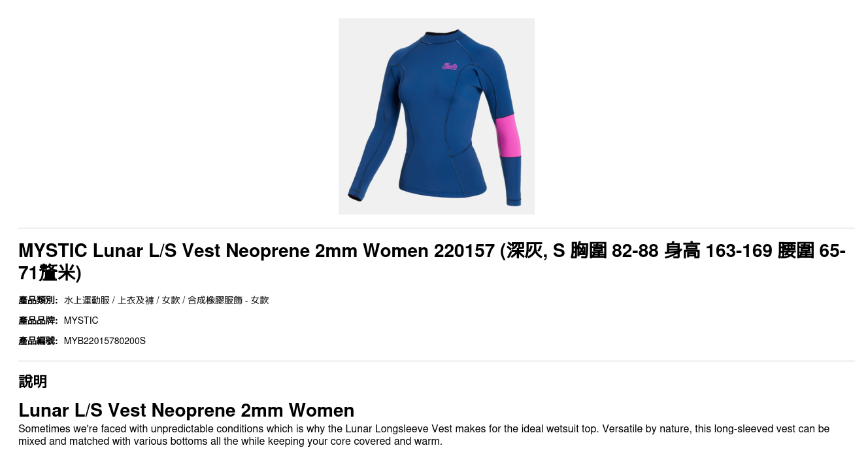Click the description paragraph starting with Sometimes
868x467 pixels.
coord(424,435)
